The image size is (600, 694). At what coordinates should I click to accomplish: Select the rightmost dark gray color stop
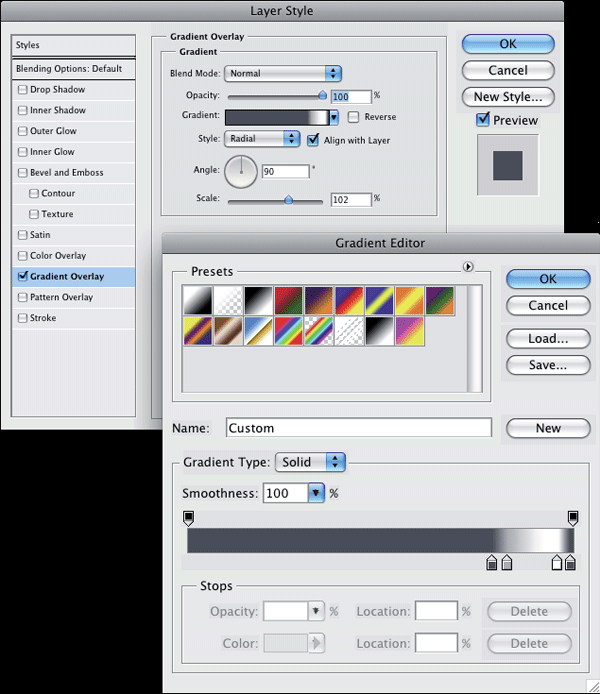coord(570,562)
